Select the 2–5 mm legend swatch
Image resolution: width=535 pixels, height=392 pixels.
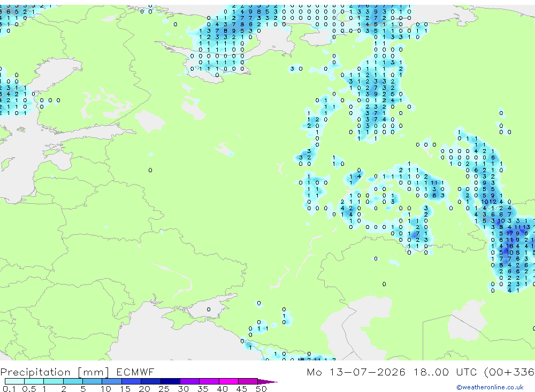(73, 381)
